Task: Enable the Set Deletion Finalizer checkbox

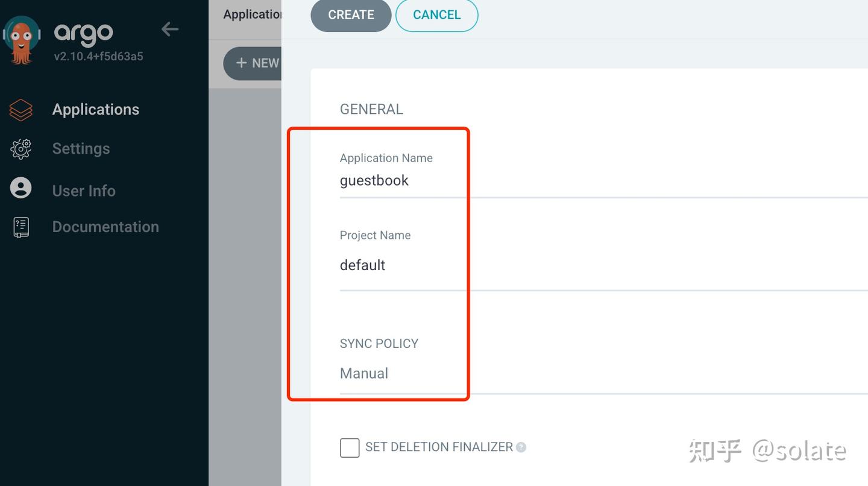Action: pos(350,448)
